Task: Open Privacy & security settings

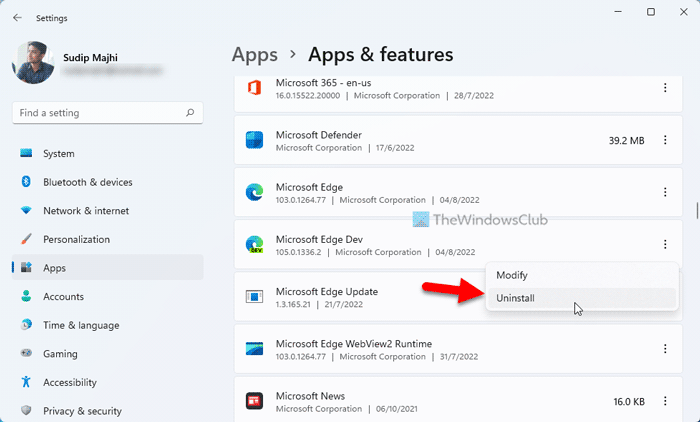Action: pos(108,411)
